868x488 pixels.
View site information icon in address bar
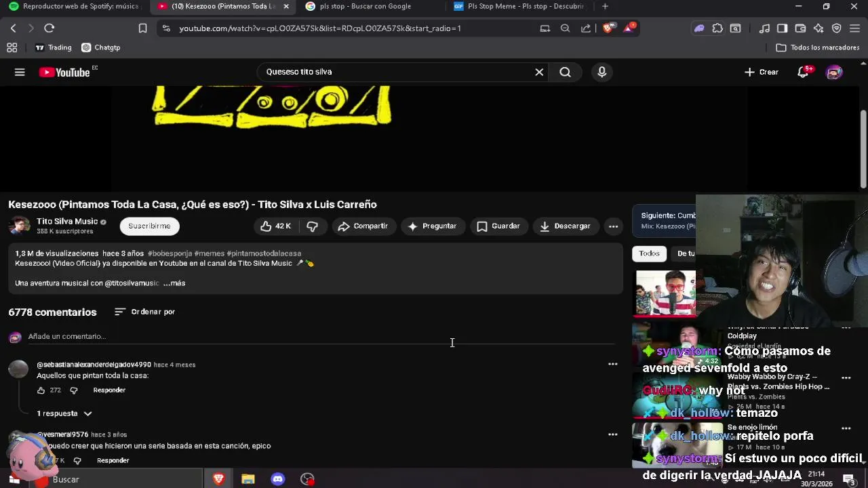(x=166, y=28)
